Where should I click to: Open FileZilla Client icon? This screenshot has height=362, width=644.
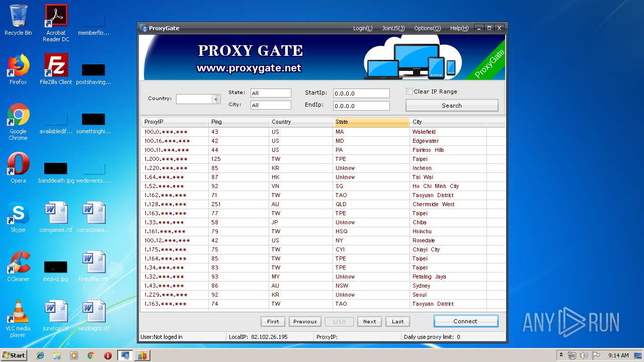[56, 69]
